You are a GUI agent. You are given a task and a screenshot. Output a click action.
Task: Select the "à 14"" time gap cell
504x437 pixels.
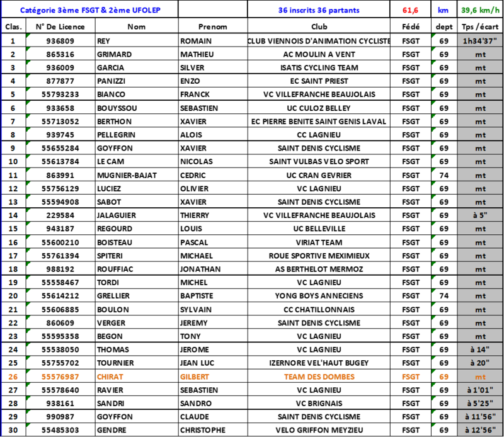(x=480, y=349)
